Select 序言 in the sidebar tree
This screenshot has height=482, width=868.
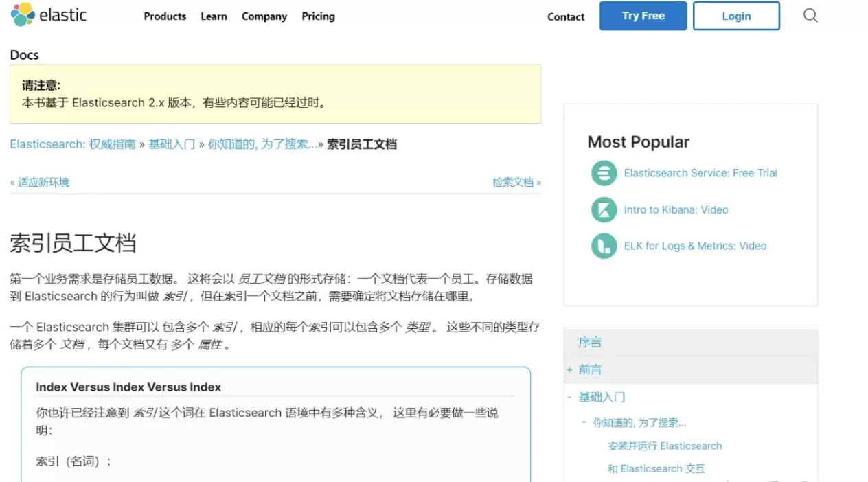(x=590, y=342)
